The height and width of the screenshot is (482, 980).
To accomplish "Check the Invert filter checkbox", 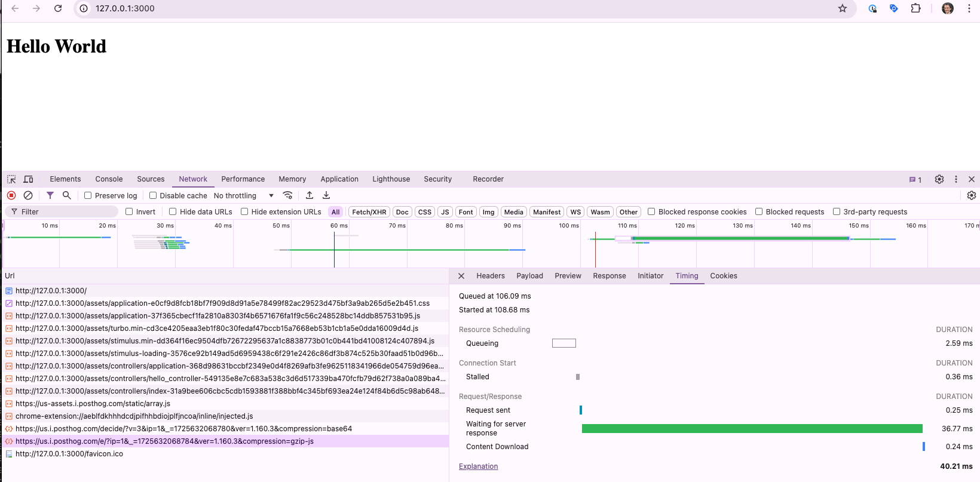I will point(129,211).
